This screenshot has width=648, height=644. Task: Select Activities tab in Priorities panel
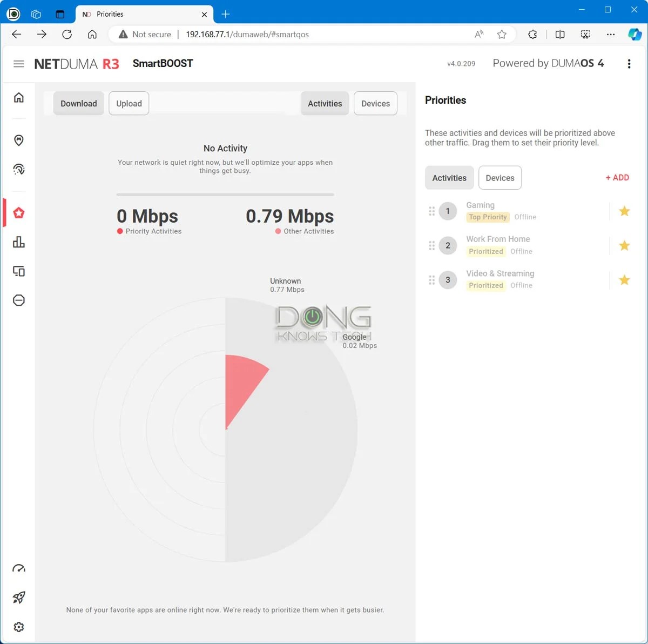449,178
